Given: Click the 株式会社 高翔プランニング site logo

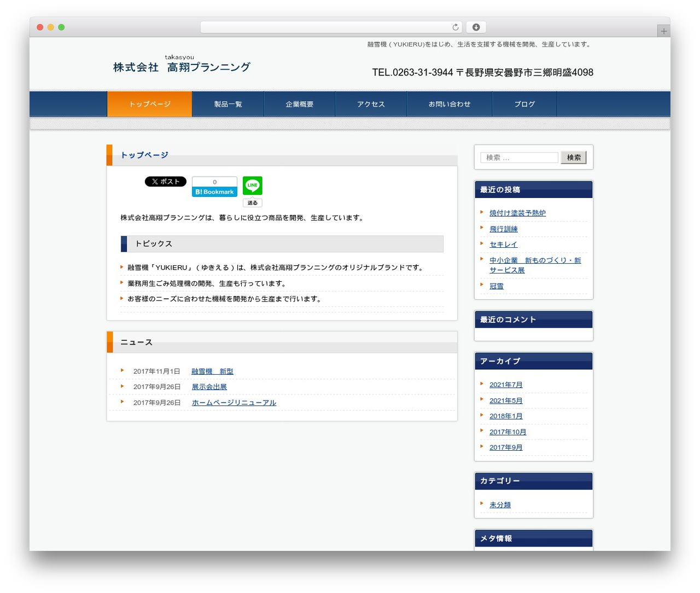Looking at the screenshot, I should [x=182, y=65].
